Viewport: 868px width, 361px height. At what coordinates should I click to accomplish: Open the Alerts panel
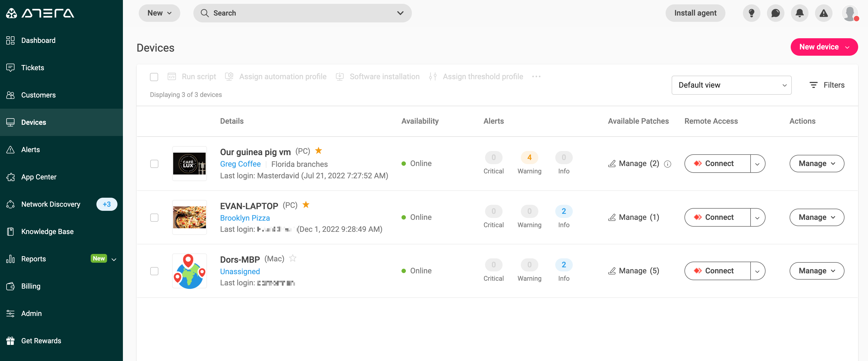(31, 149)
